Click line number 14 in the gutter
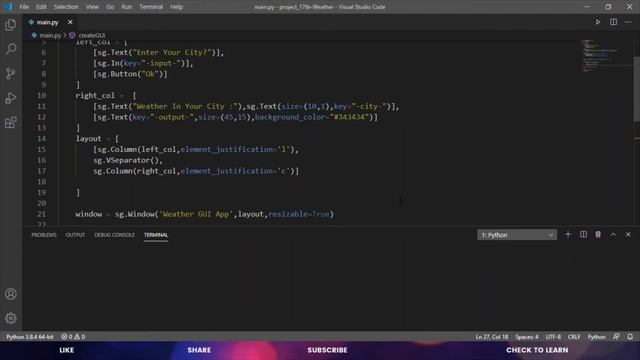Image resolution: width=640 pixels, height=360 pixels. pyautogui.click(x=42, y=139)
